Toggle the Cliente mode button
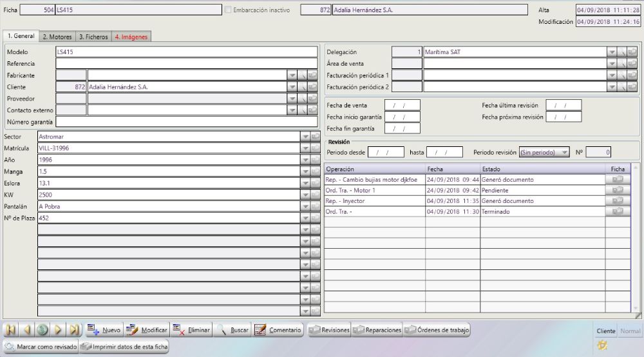644x357 pixels. 605,331
